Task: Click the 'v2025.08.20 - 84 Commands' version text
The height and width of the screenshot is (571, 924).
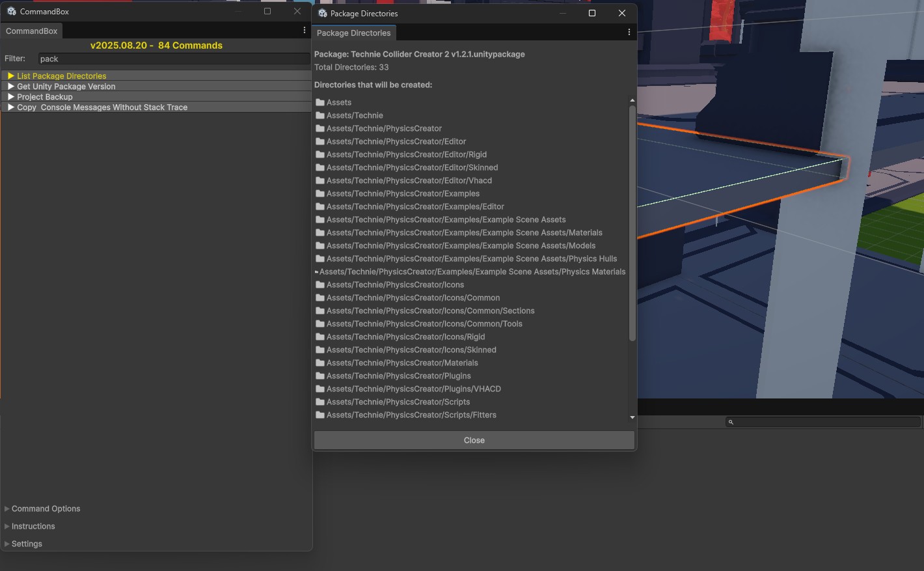Action: (x=156, y=45)
